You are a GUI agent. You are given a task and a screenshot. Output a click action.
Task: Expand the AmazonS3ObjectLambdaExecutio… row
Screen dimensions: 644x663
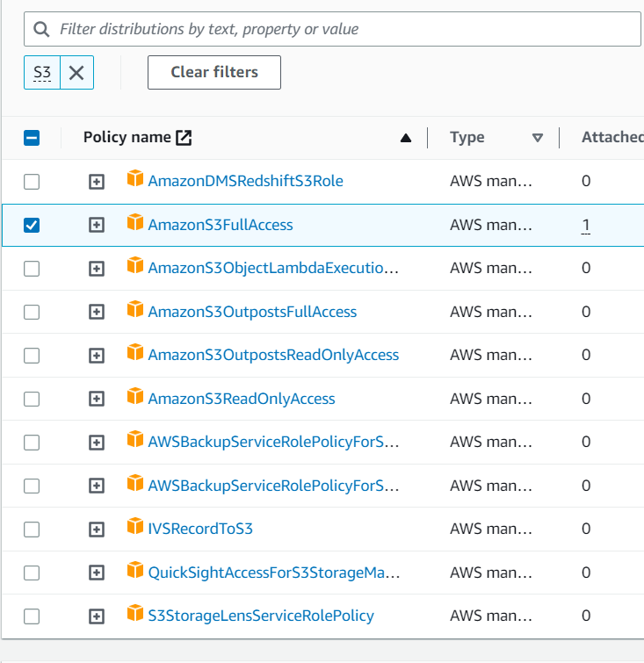tap(97, 269)
